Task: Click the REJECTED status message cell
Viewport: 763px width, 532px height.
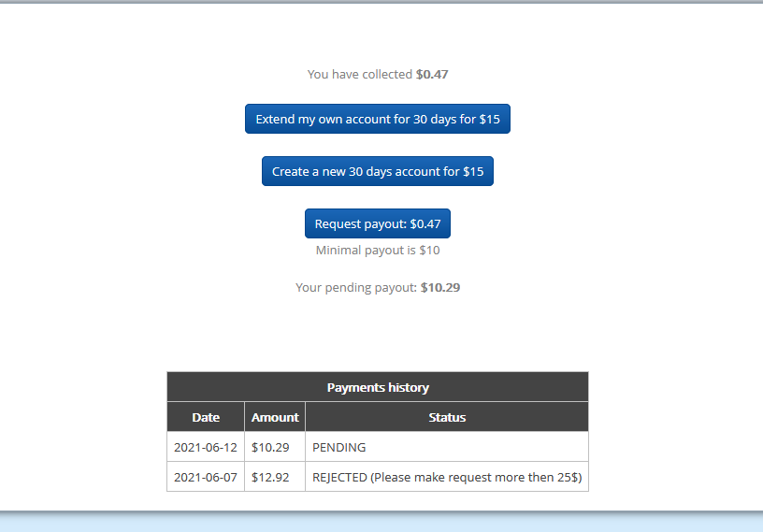Action: (x=446, y=477)
